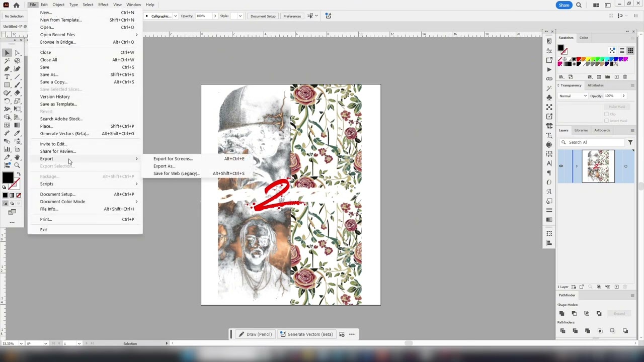Screen dimensions: 644x362
Task: Open Swatch Libraries menu icon
Action: 561,77
